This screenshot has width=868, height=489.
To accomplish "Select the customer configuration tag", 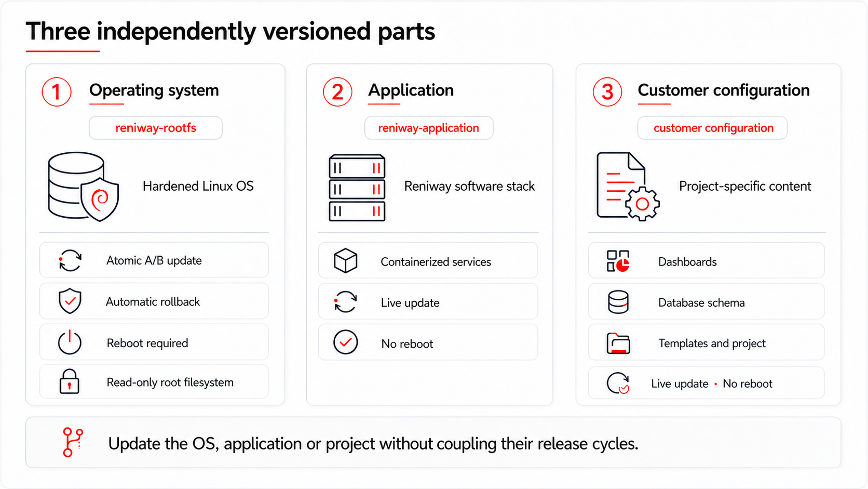I will click(712, 128).
